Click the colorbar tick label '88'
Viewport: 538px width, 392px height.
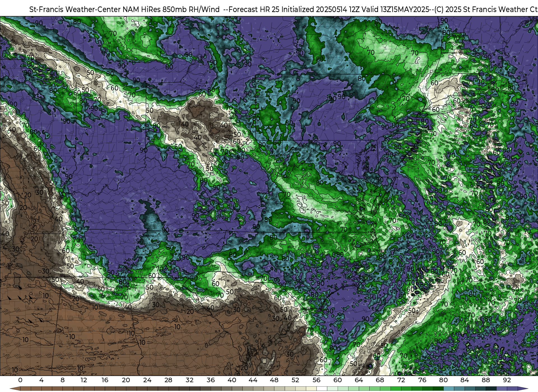(x=486, y=380)
